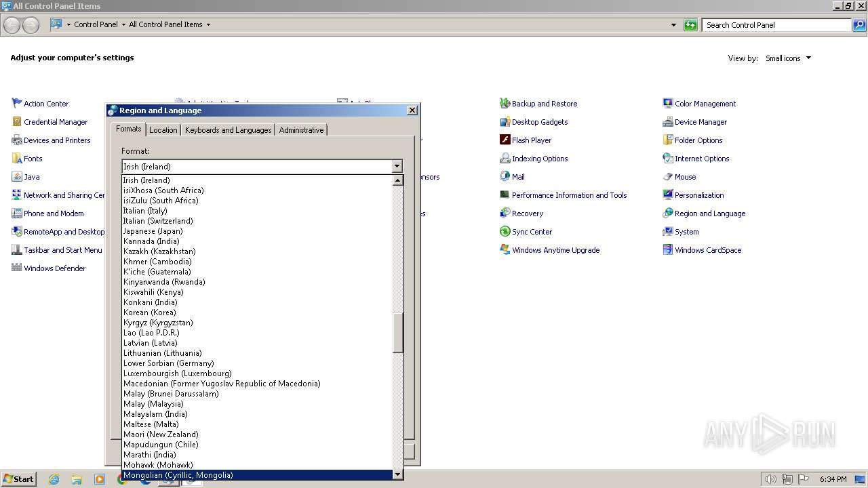Click the Back navigation button

tap(12, 25)
